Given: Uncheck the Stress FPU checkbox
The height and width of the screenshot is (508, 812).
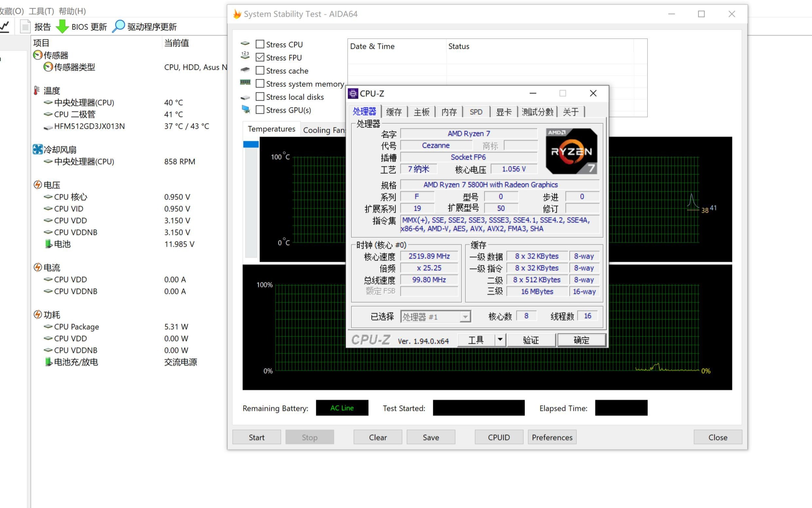Looking at the screenshot, I should tap(260, 57).
